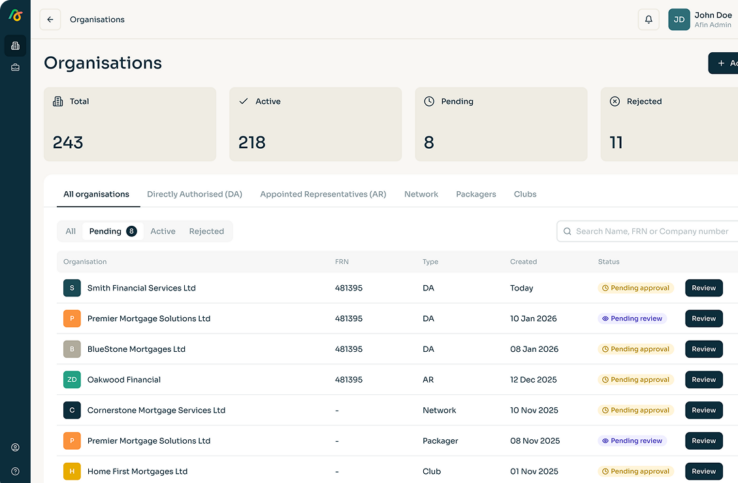Select the Pending status filter

pos(112,231)
